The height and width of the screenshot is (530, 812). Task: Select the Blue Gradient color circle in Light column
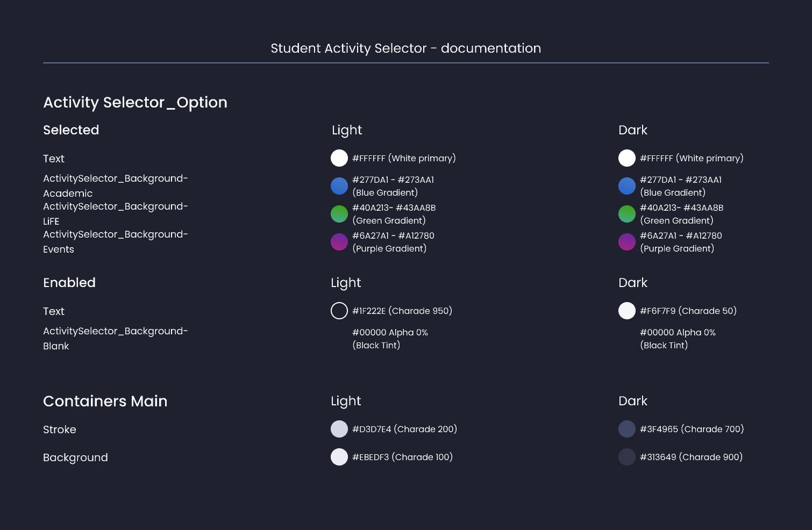(339, 185)
